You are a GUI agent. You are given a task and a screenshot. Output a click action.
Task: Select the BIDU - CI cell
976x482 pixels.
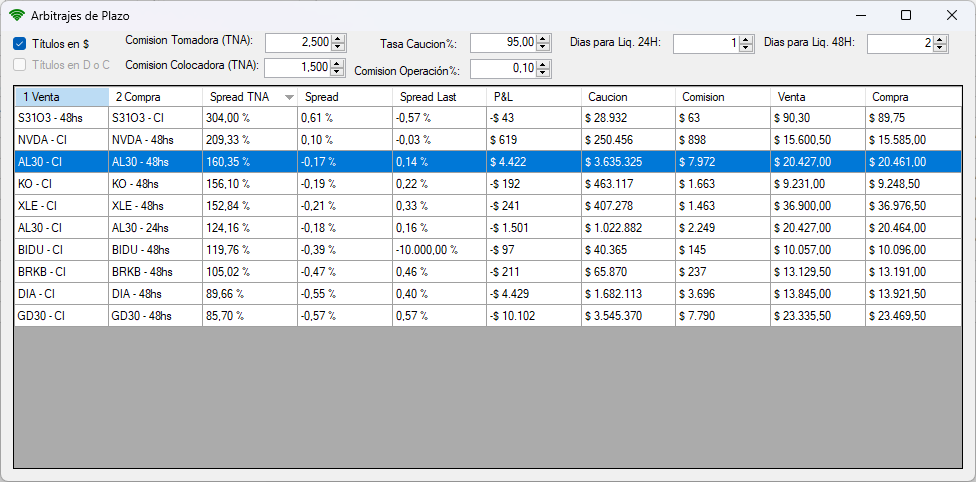tap(61, 250)
